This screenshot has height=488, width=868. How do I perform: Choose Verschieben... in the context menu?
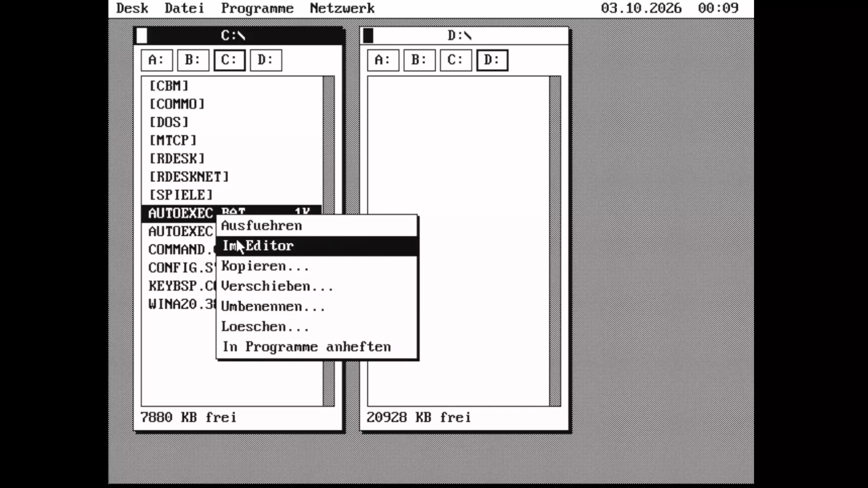tap(316, 286)
